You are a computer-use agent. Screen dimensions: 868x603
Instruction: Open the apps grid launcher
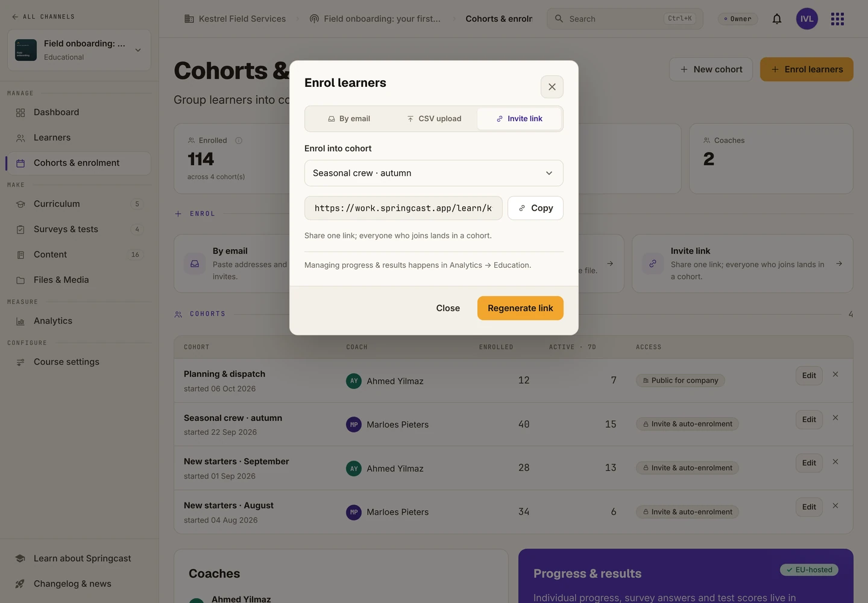[837, 19]
